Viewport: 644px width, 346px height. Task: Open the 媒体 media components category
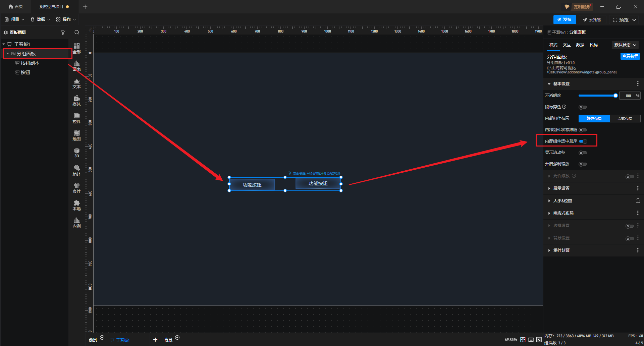click(x=76, y=100)
